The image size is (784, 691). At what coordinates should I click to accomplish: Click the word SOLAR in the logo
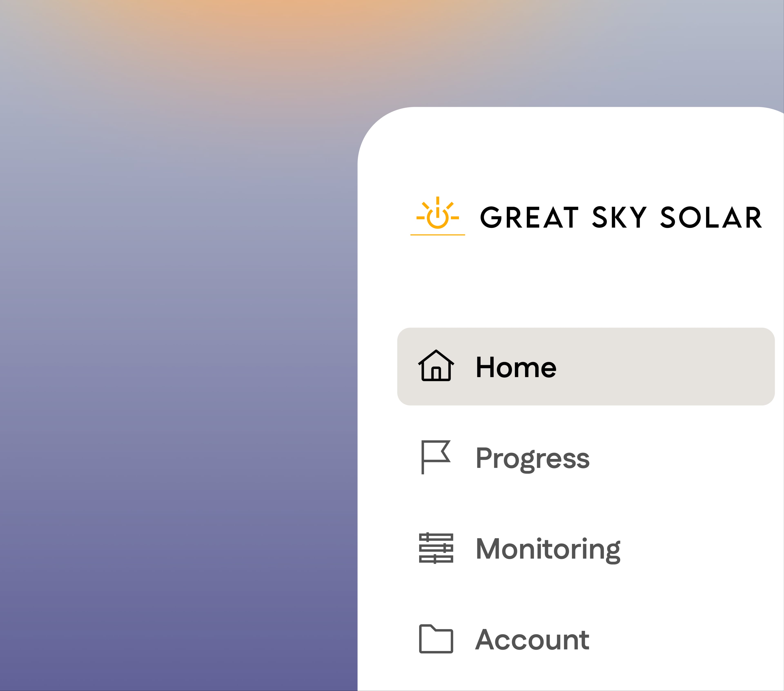click(711, 217)
